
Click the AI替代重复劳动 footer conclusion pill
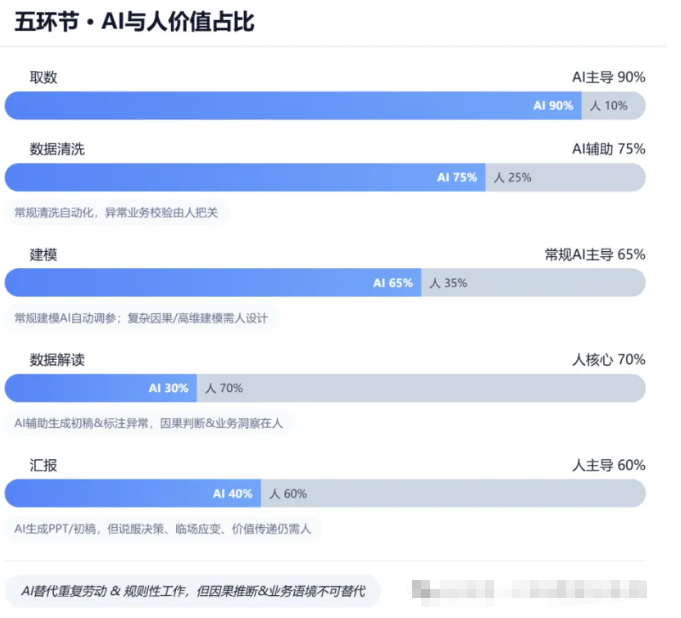tap(193, 591)
